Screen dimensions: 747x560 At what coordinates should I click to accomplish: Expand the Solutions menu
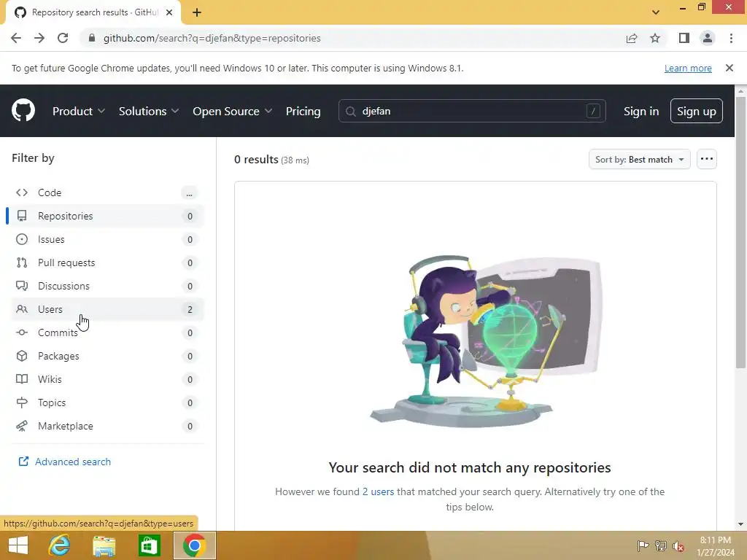pos(149,112)
